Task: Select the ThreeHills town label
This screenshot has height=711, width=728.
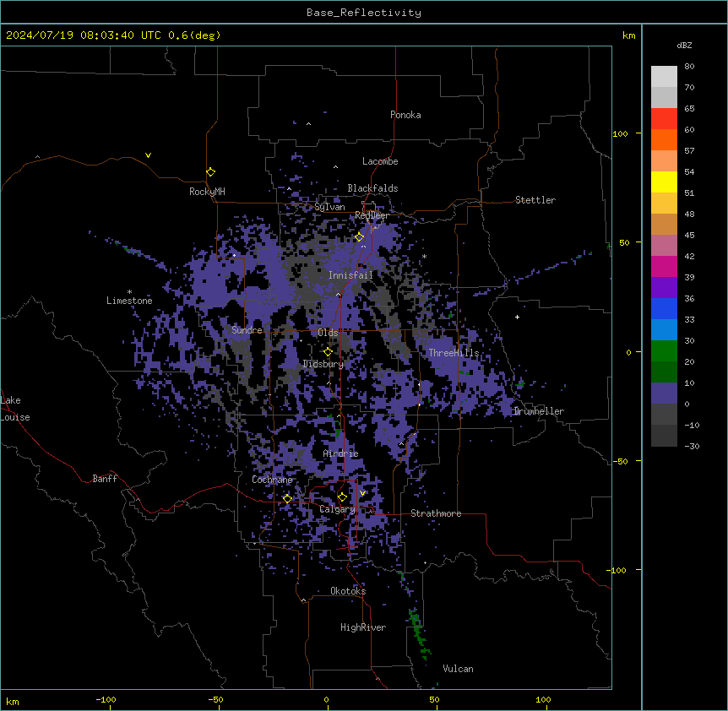Action: click(454, 353)
